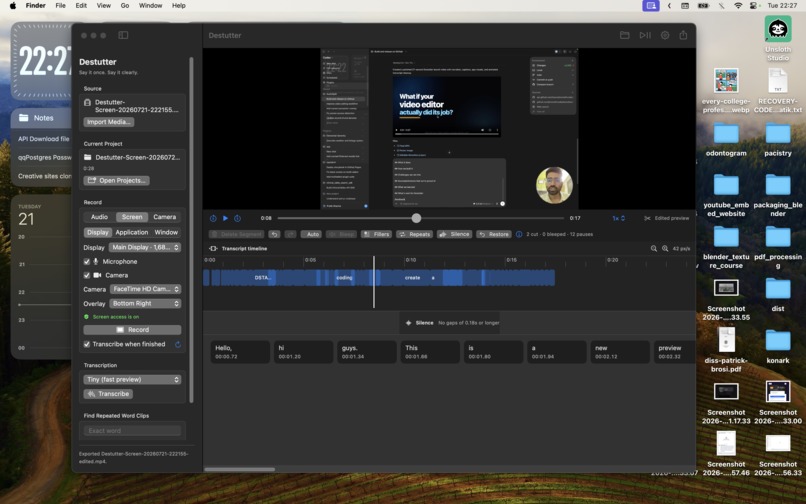Select Window capture source
This screenshot has width=806, height=504.
tap(166, 232)
